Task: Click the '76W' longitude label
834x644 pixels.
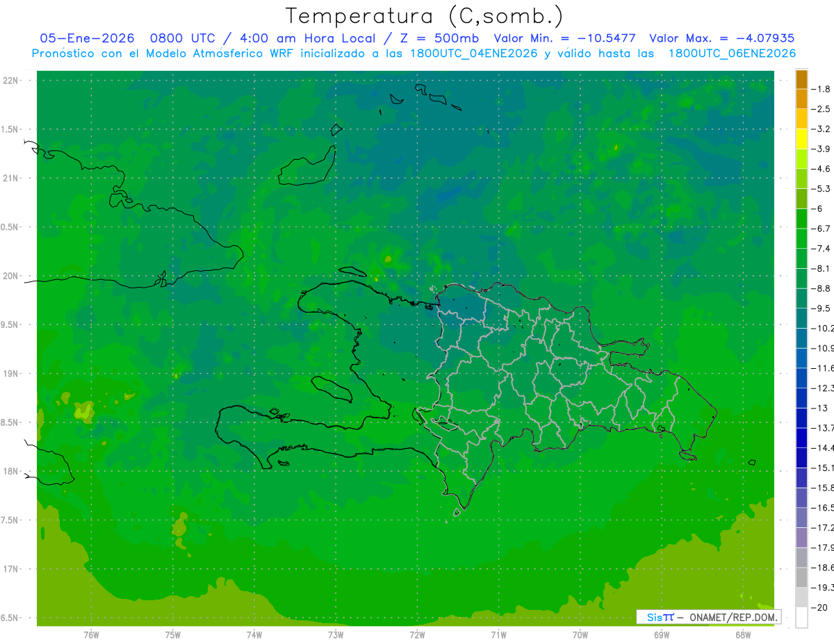Action: click(91, 635)
